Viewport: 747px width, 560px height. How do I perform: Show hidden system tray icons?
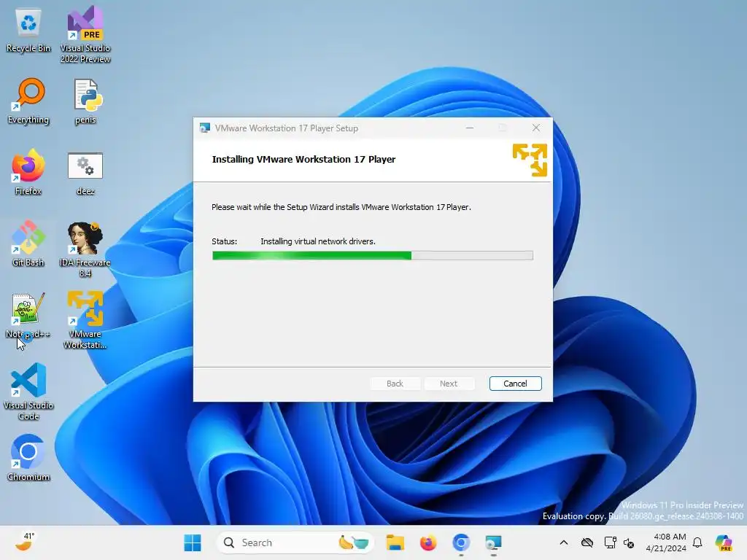click(564, 542)
